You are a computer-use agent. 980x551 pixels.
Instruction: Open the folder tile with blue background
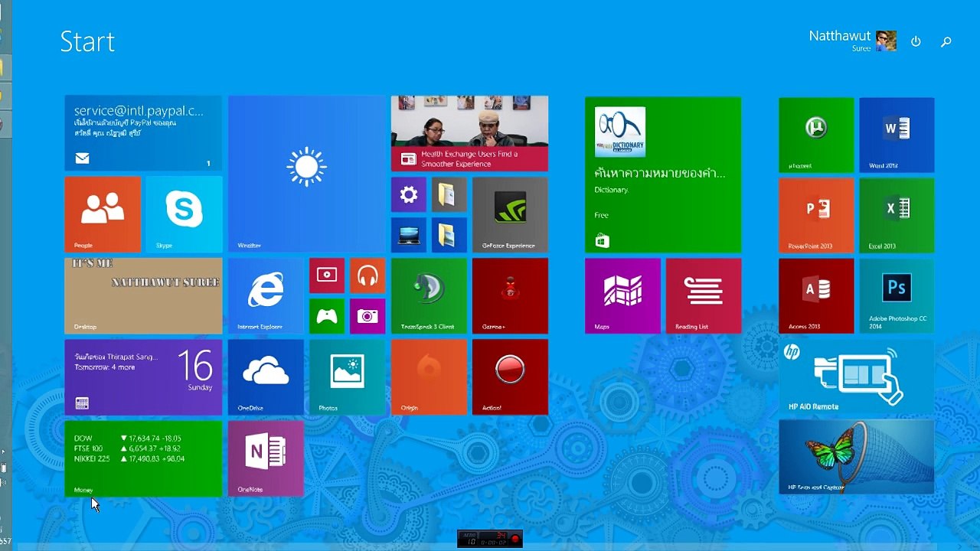click(449, 235)
